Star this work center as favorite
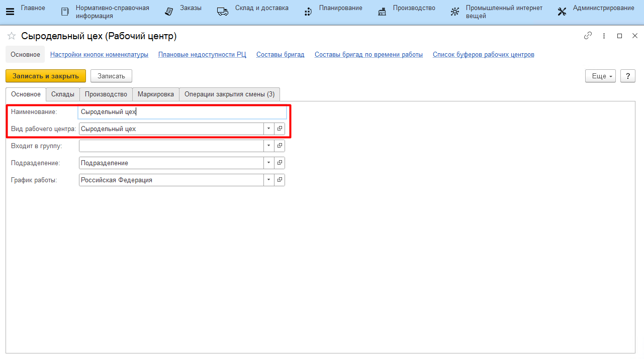 (x=12, y=36)
